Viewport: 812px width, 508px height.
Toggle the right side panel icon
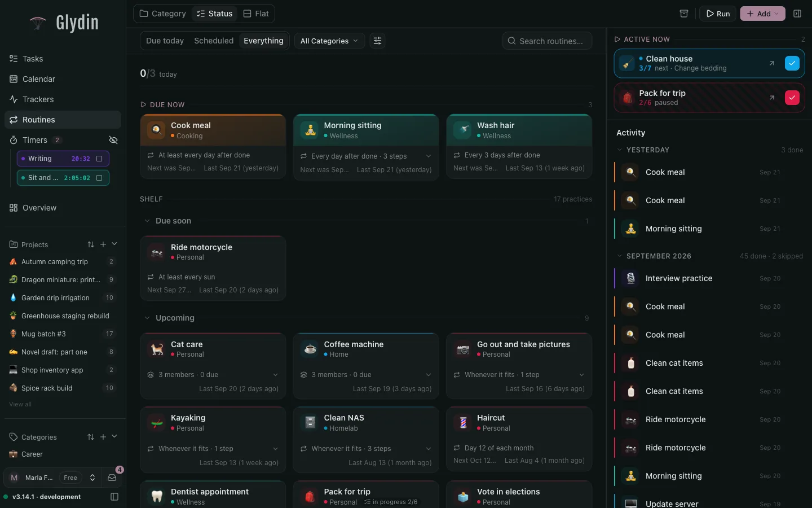(x=797, y=14)
